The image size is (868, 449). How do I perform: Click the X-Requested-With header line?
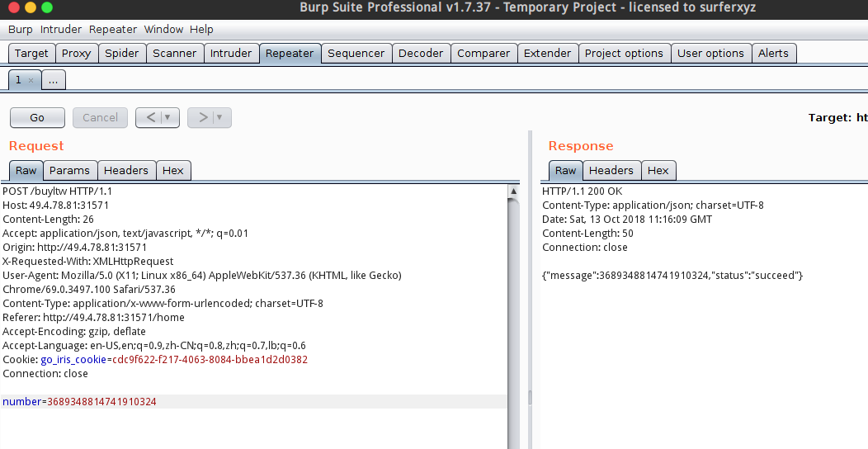point(88,262)
